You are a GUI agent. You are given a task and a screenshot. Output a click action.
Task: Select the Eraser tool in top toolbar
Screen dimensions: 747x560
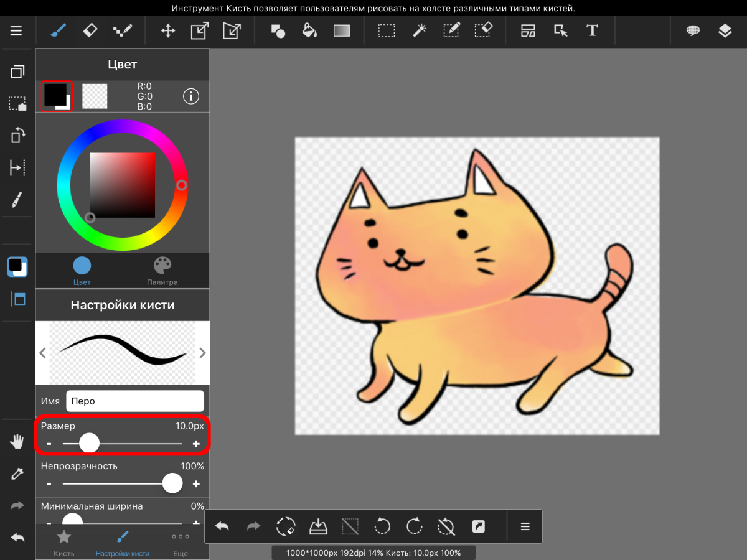[x=90, y=30]
